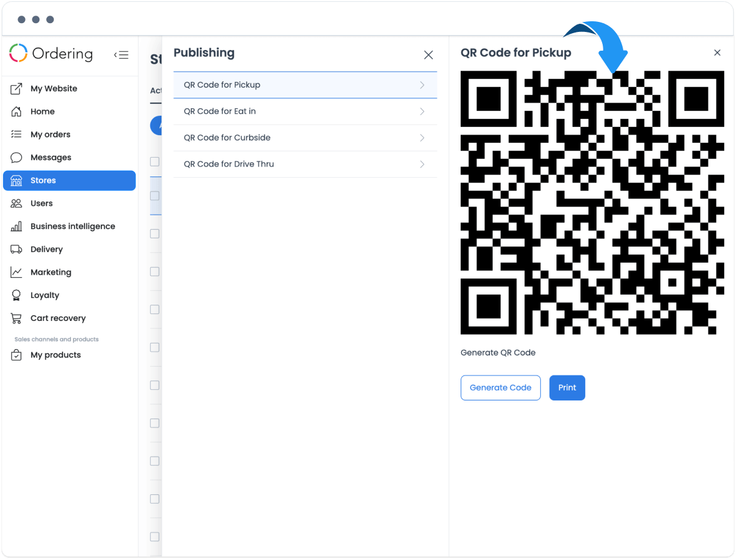Screen dimensions: 736x560
Task: Click the Home house icon
Action: [16, 111]
